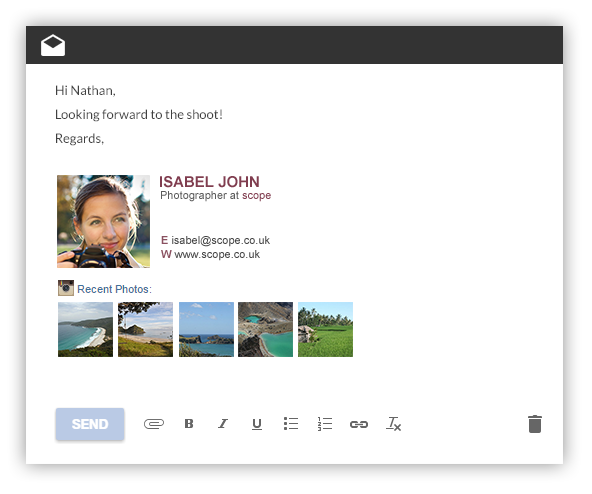Viewport: 592px width, 494px height.
Task: Attach a file with the paperclip icon
Action: [x=154, y=424]
